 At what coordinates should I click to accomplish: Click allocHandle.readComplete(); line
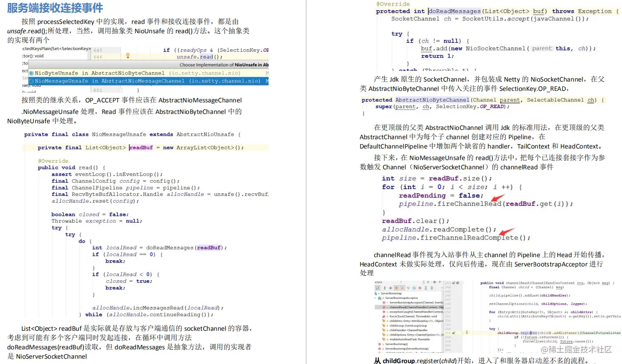point(439,229)
